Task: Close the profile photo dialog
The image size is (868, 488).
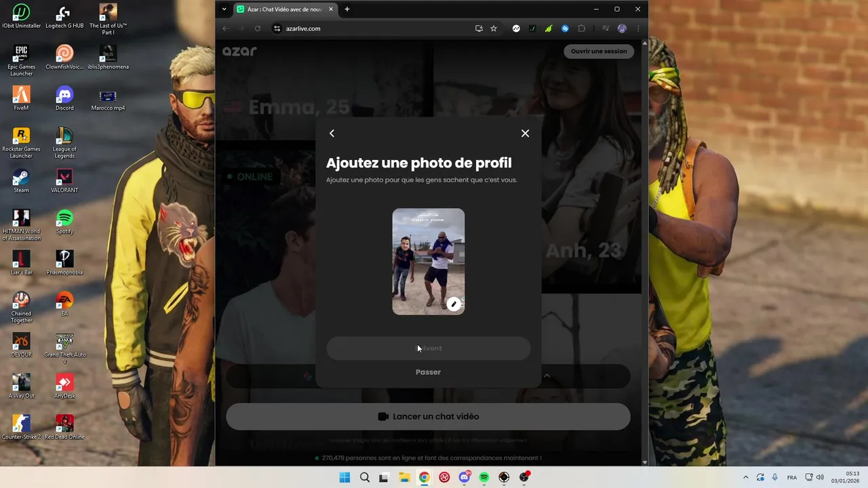Action: tap(525, 134)
